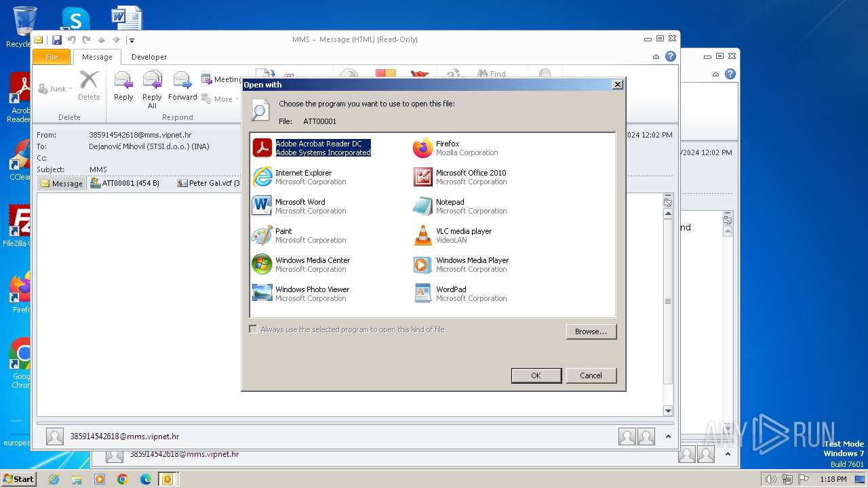Viewport: 868px width, 488px height.
Task: Choose WordPad from the program list
Action: (x=460, y=293)
